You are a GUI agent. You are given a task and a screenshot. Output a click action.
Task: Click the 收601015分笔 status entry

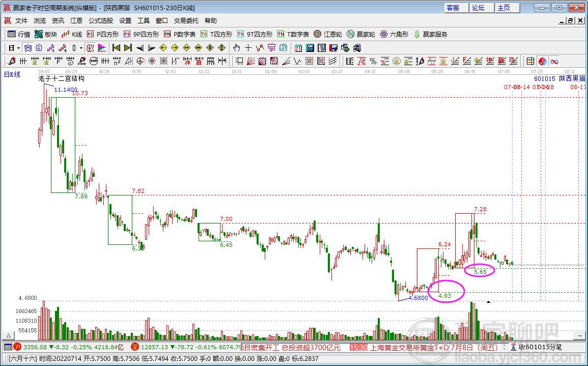coord(540,347)
